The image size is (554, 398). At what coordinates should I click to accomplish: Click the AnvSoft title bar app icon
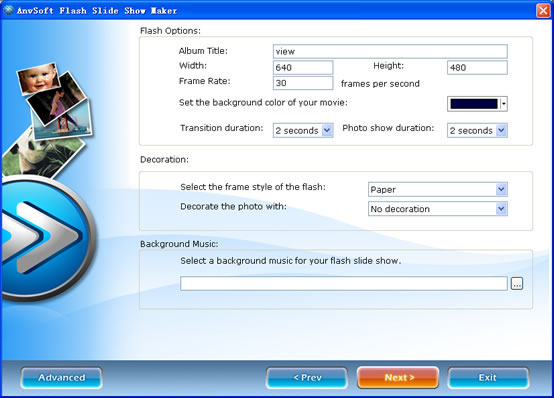(8, 10)
